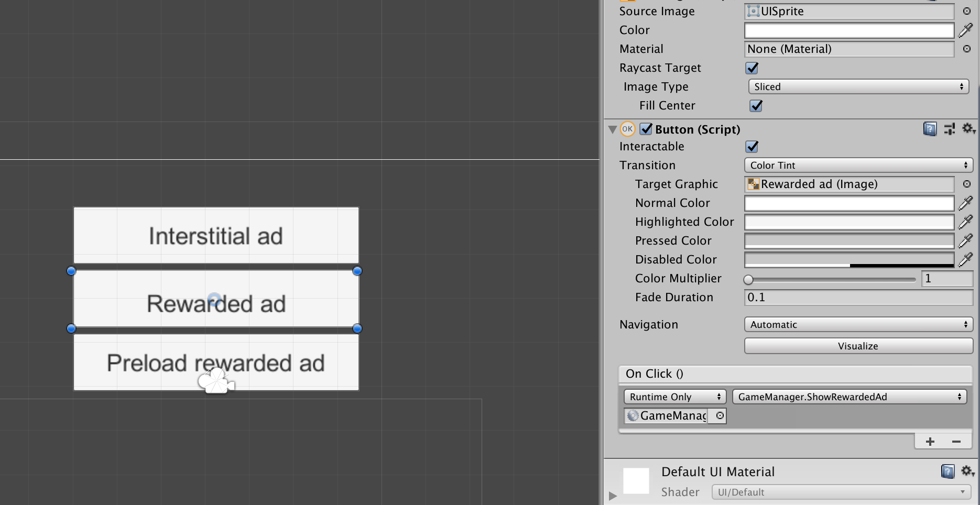Screen dimensions: 980x505
Task: Open the Image Type dropdown
Action: pos(858,87)
